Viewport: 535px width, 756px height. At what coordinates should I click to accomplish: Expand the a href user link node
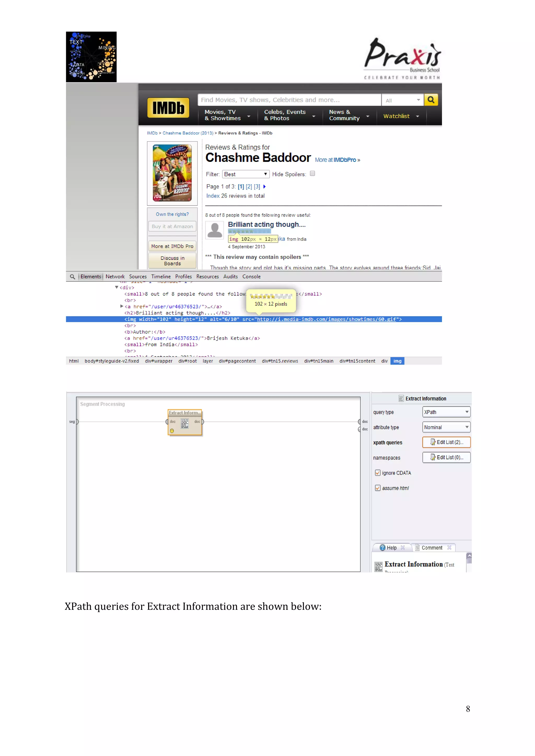coord(121,306)
